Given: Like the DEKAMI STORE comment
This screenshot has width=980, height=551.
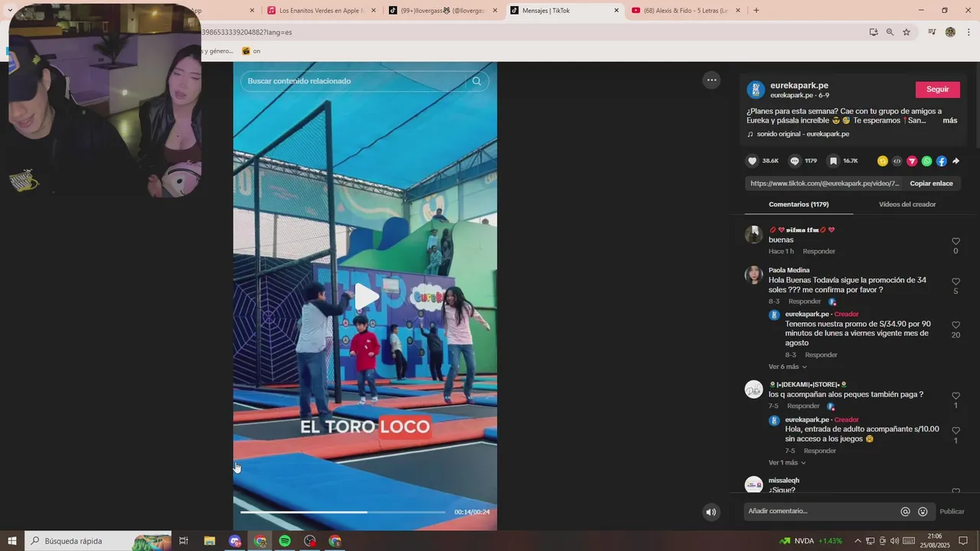Looking at the screenshot, I should click(x=955, y=396).
